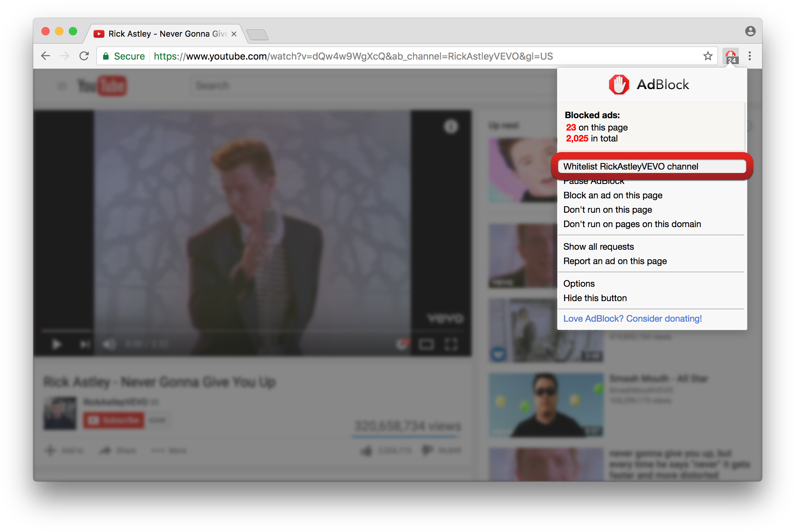Close the Rick Astley tab
The height and width of the screenshot is (532, 795).
click(x=234, y=34)
